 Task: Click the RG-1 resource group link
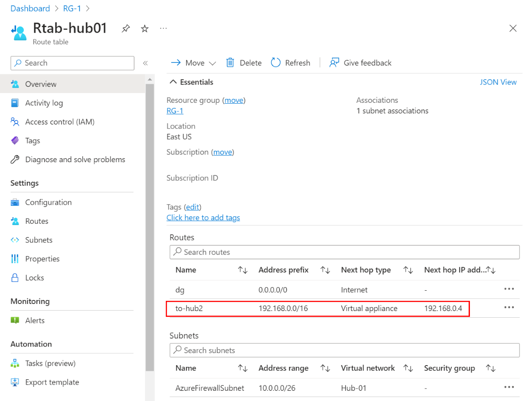point(175,111)
